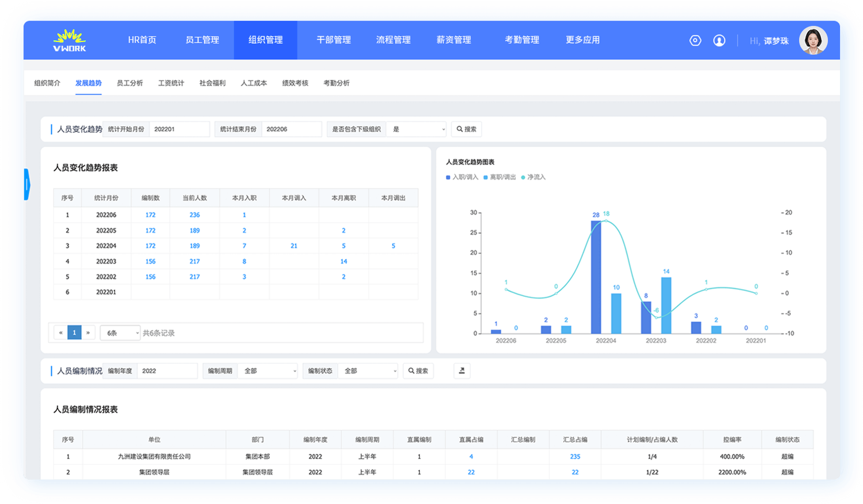Switch to 绩效考核 tab
The height and width of the screenshot is (504, 863).
click(295, 83)
